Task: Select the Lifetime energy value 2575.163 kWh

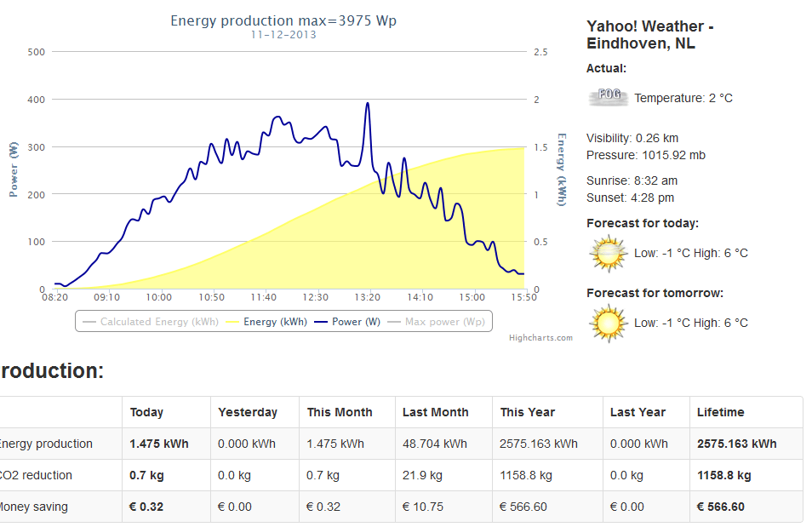Action: coord(736,444)
